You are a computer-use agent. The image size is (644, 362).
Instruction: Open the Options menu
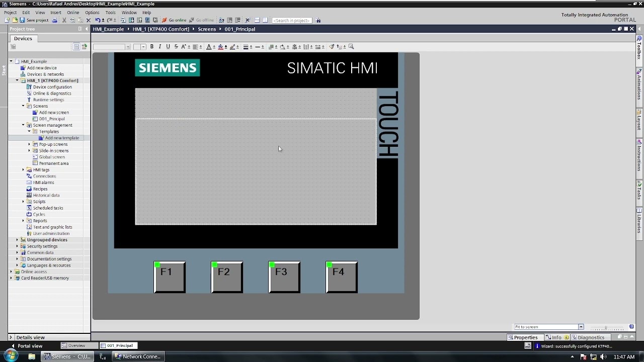pyautogui.click(x=92, y=13)
